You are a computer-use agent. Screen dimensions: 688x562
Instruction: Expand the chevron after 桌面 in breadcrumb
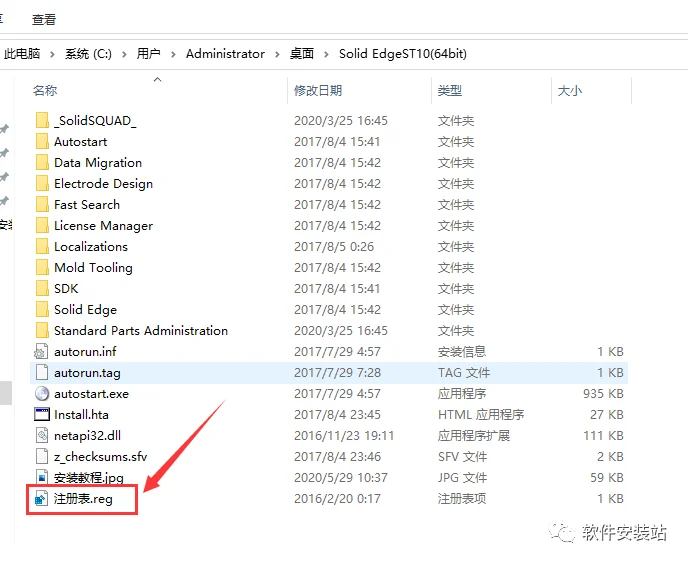click(x=326, y=54)
